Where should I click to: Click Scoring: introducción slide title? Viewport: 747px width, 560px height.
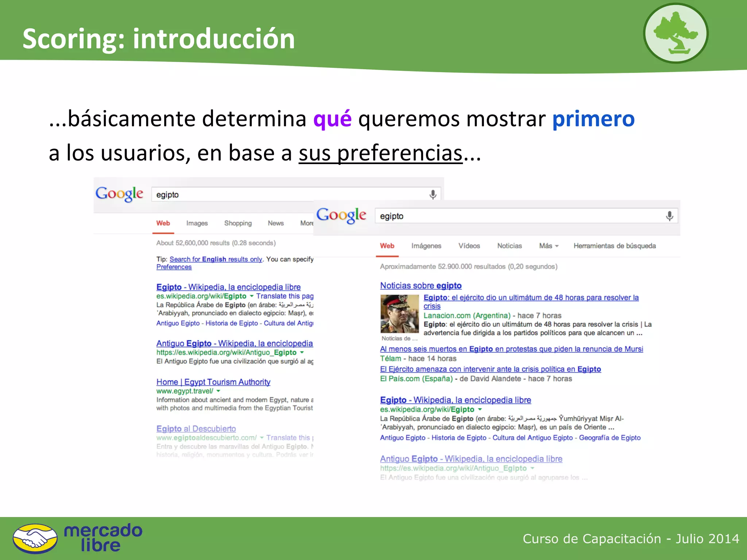click(159, 39)
